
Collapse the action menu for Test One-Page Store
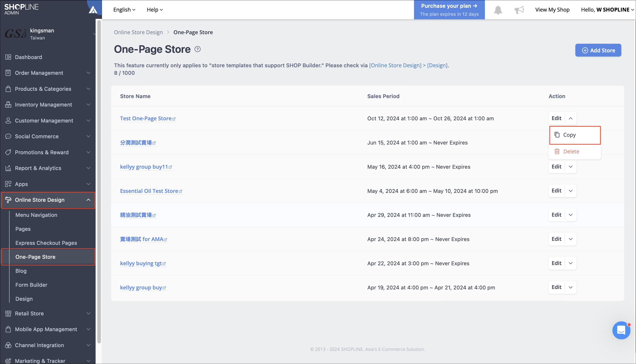tap(570, 118)
